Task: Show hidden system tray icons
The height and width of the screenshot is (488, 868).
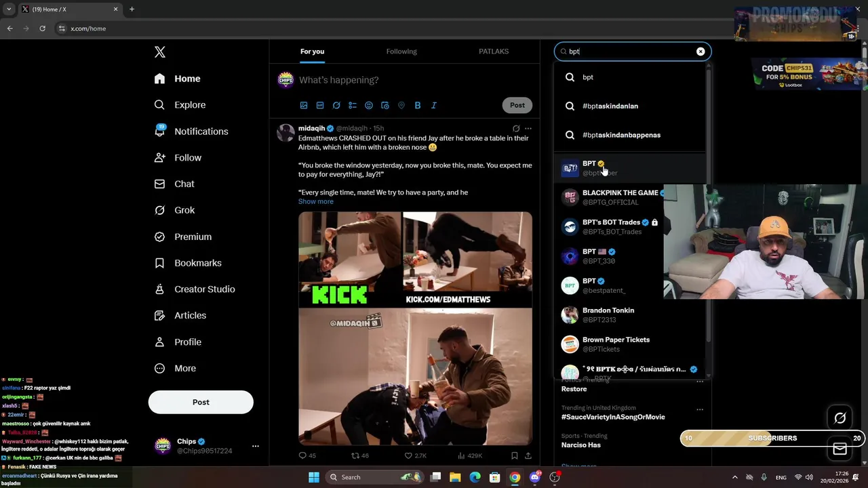Action: point(734,477)
